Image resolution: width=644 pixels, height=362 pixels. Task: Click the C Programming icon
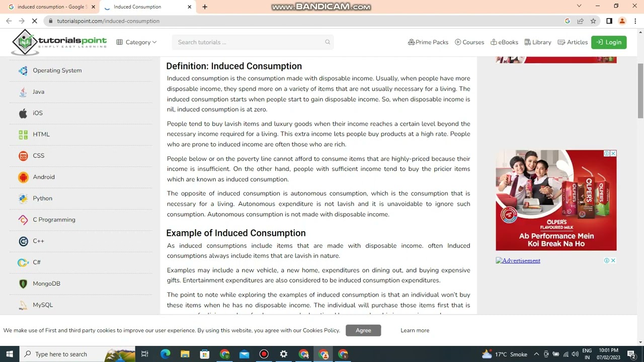[23, 220]
